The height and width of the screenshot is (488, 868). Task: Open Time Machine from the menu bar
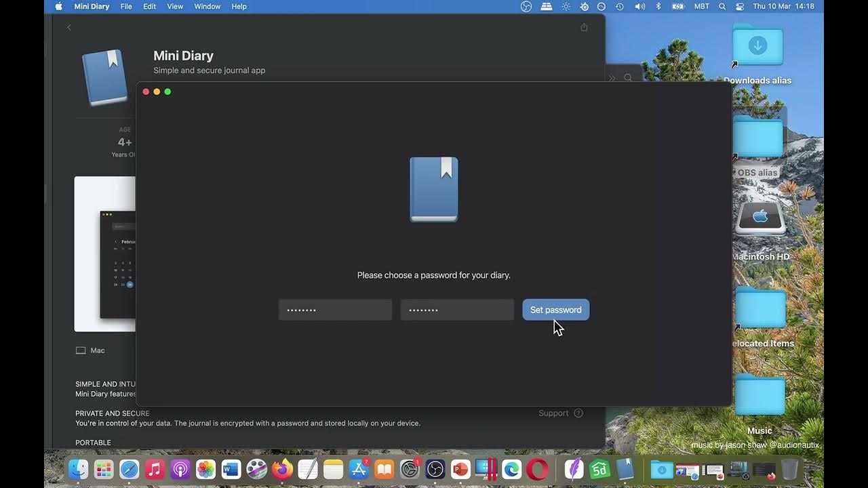pyautogui.click(x=620, y=6)
